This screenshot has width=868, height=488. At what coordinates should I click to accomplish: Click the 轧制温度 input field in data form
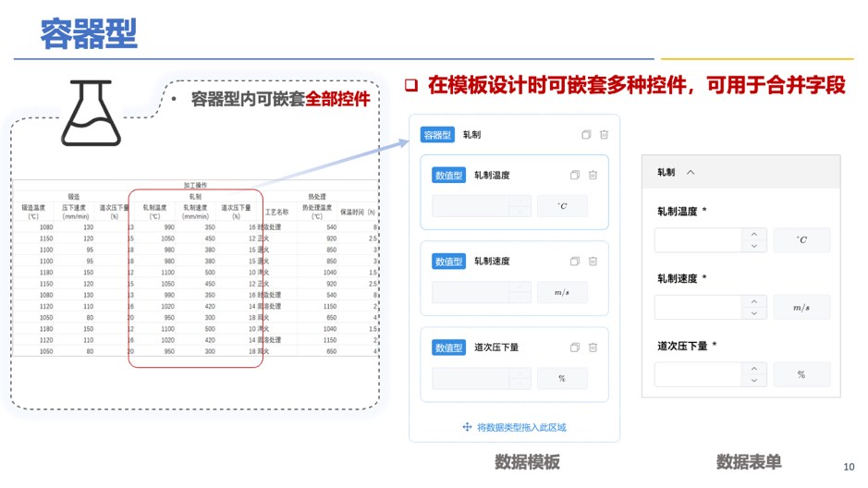(698, 240)
